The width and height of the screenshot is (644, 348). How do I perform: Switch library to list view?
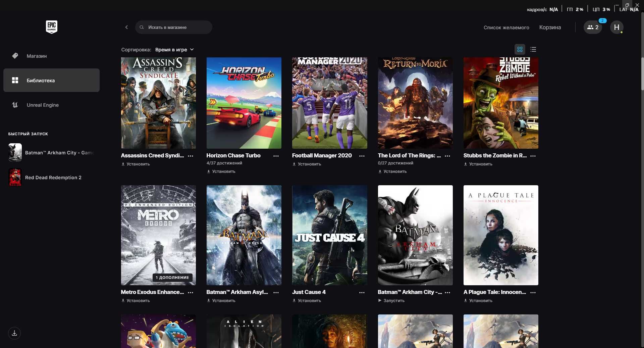(533, 49)
